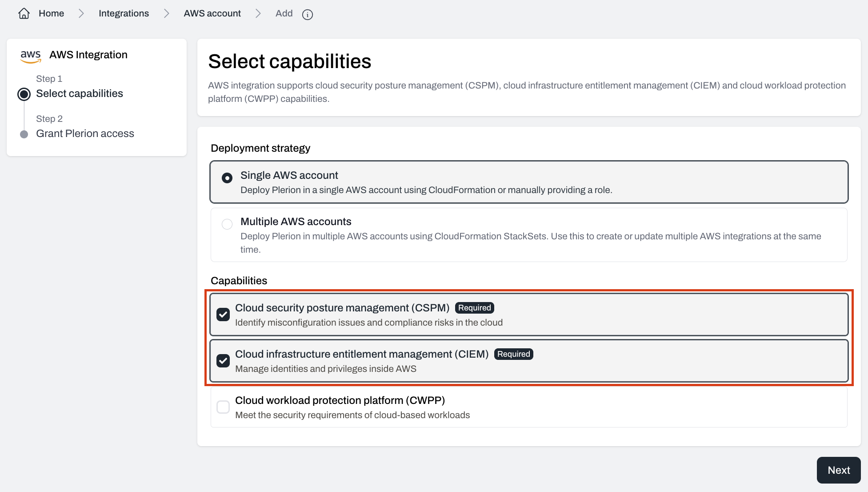Click chevron between Integrations and AWS account
Viewport: 868px width, 492px height.
167,14
